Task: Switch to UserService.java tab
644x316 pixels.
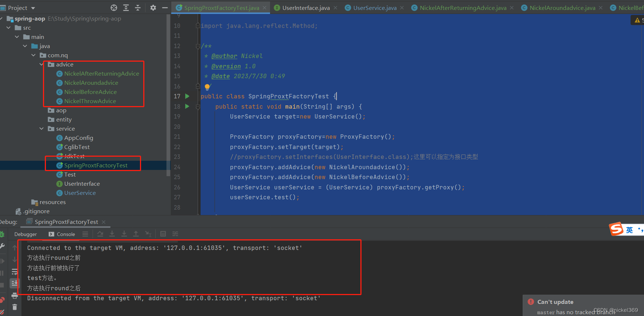Action: tap(374, 8)
